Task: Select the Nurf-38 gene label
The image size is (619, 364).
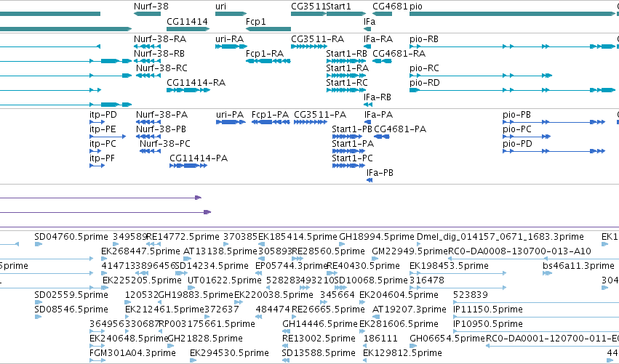Action: coord(151,7)
